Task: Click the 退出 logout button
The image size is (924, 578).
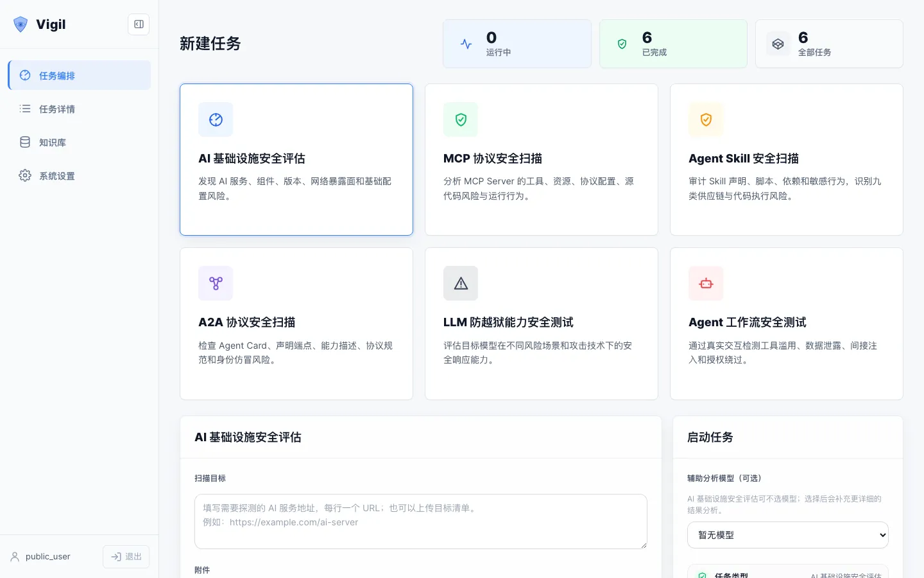Action: point(126,557)
